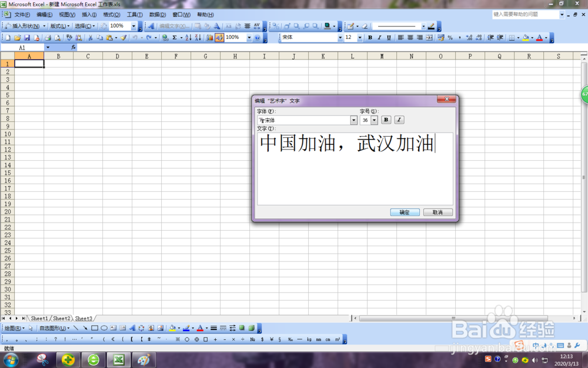
Task: Select the Oval tool in Drawing toolbar
Action: tap(104, 328)
